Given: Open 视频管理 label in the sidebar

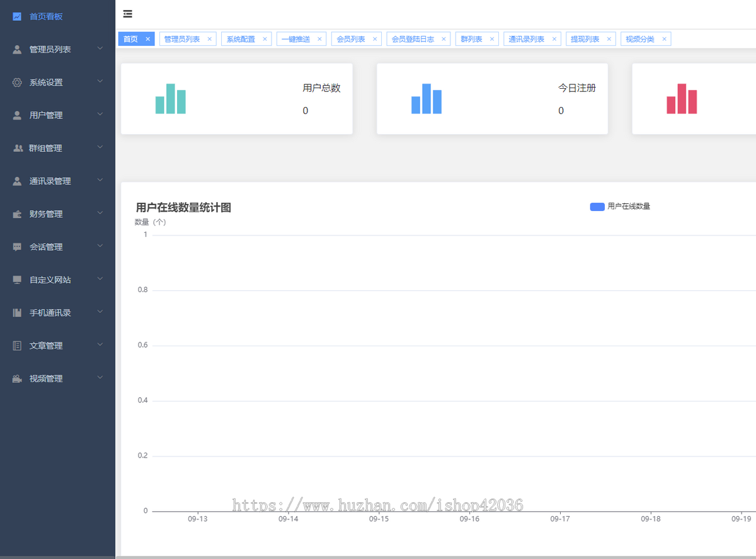Looking at the screenshot, I should tap(46, 378).
